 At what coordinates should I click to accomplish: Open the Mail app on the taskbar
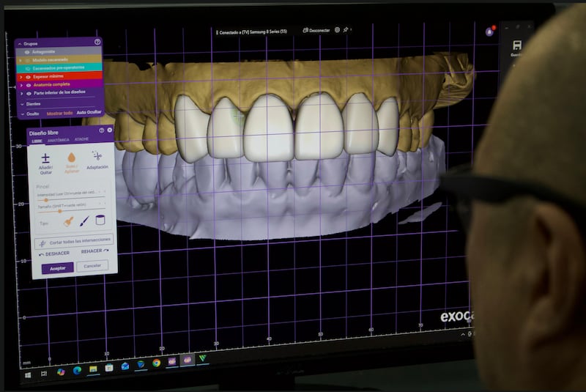click(x=125, y=366)
